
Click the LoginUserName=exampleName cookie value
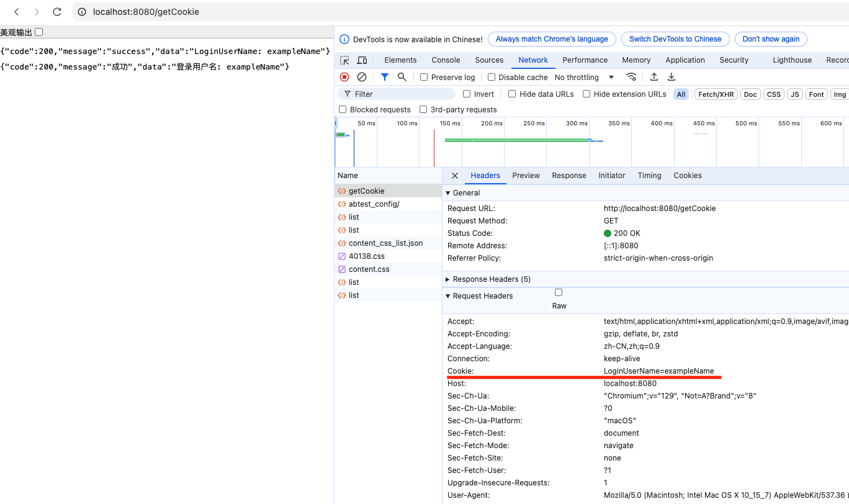pos(658,371)
